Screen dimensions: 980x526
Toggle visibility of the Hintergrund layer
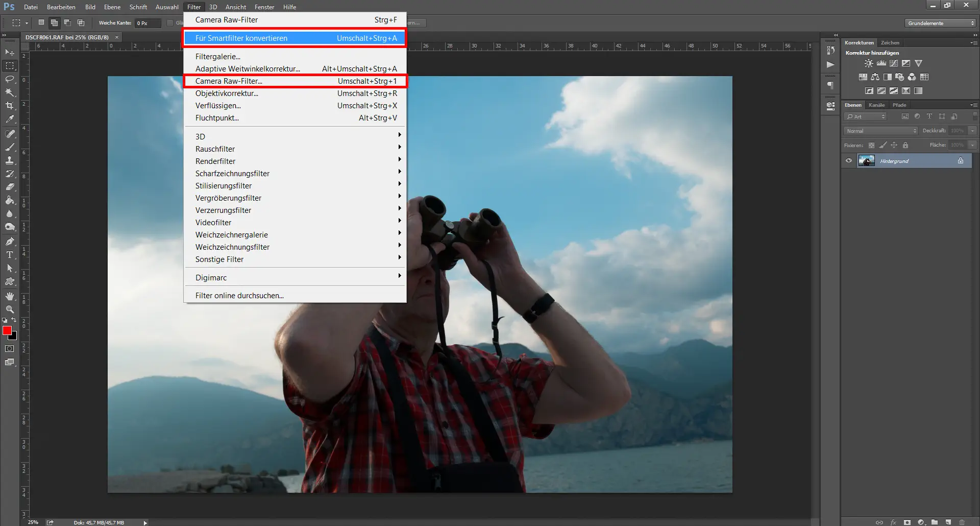(x=848, y=160)
